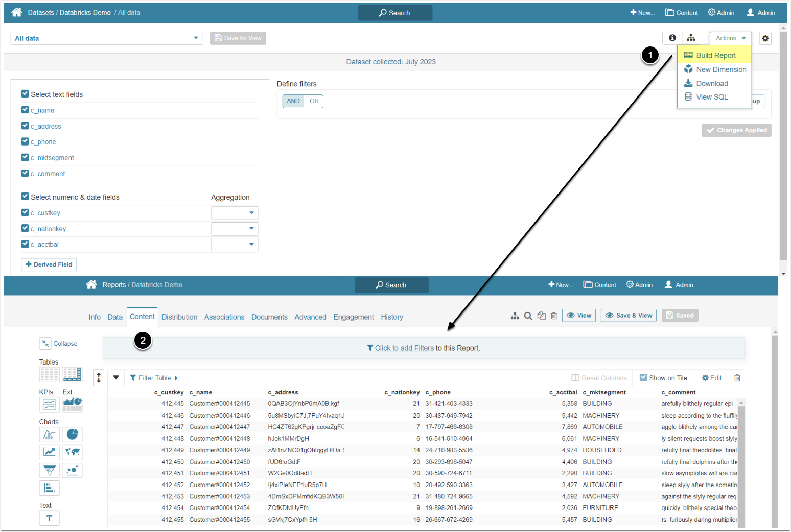Open the dataset lineage hierarchy icon

pos(691,38)
